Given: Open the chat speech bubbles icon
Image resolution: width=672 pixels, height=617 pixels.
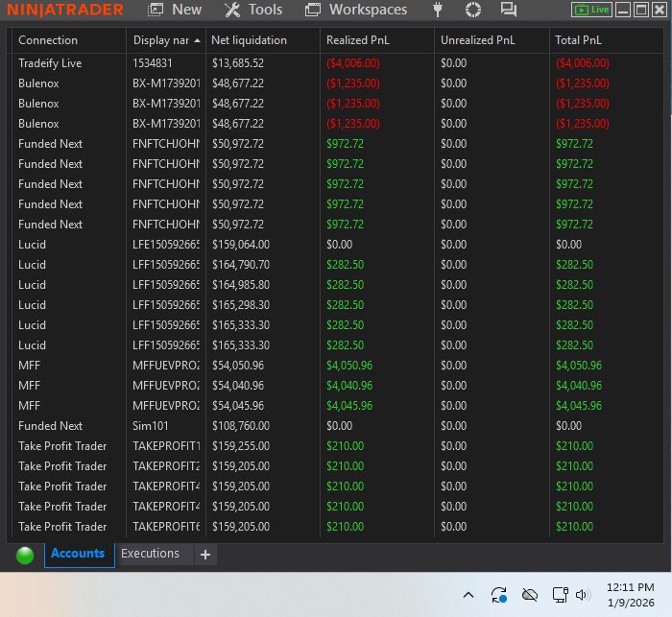Looking at the screenshot, I should (x=509, y=10).
